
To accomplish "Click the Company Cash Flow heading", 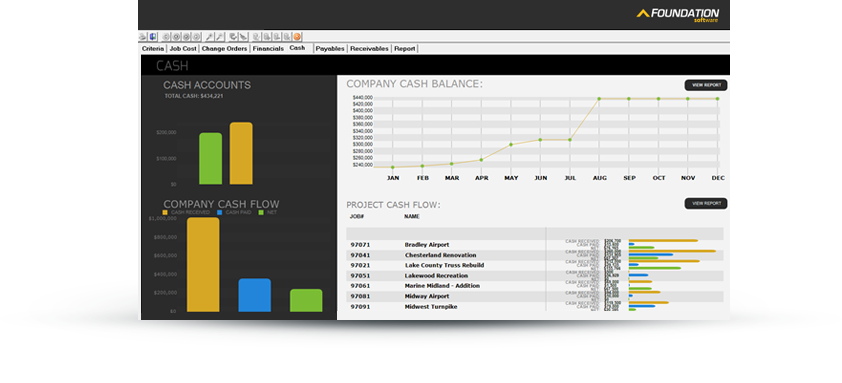I will (x=221, y=204).
